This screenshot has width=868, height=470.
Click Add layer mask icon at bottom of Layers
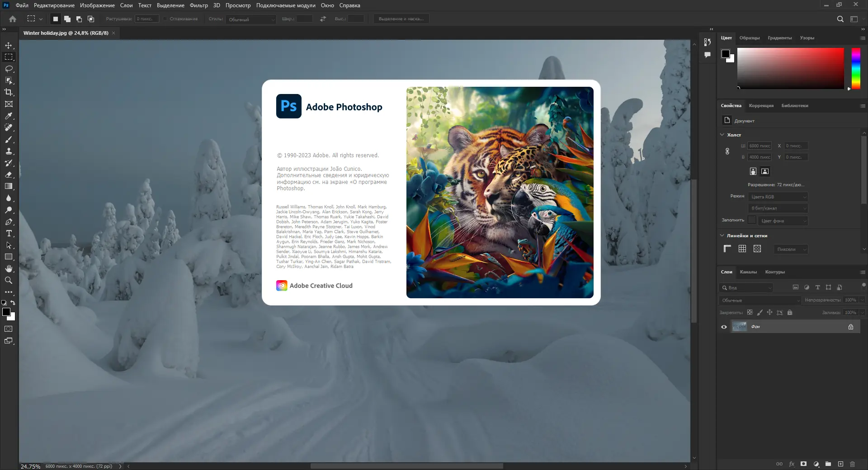pyautogui.click(x=803, y=464)
